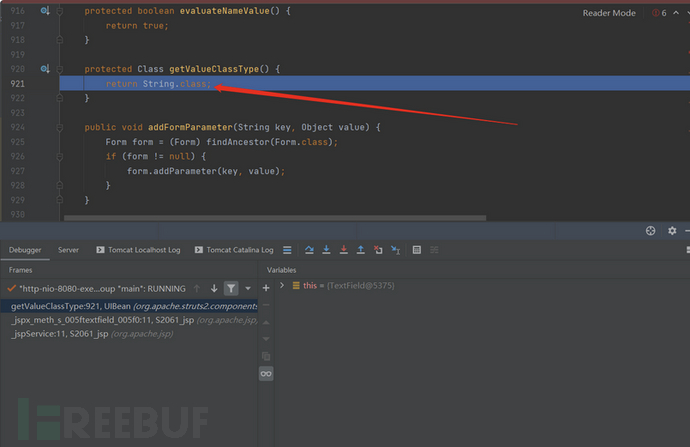Open the Tomcat Localhost Log tab
The width and height of the screenshot is (690, 447).
138,250
